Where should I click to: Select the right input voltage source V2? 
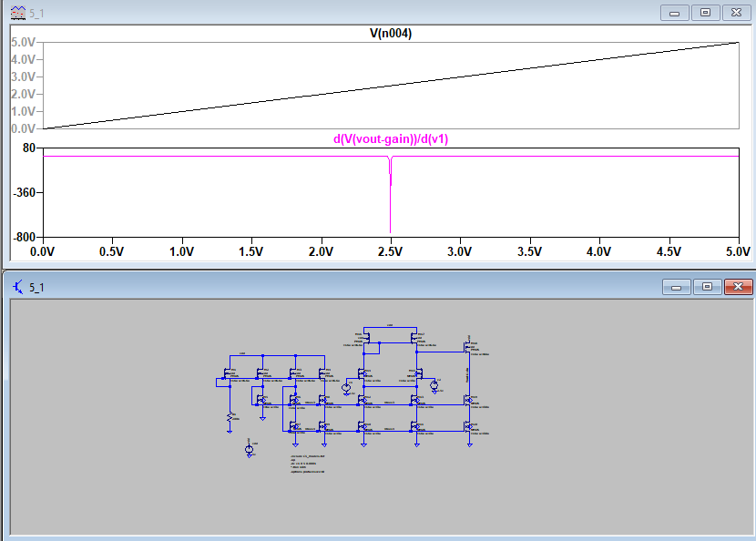(x=434, y=386)
